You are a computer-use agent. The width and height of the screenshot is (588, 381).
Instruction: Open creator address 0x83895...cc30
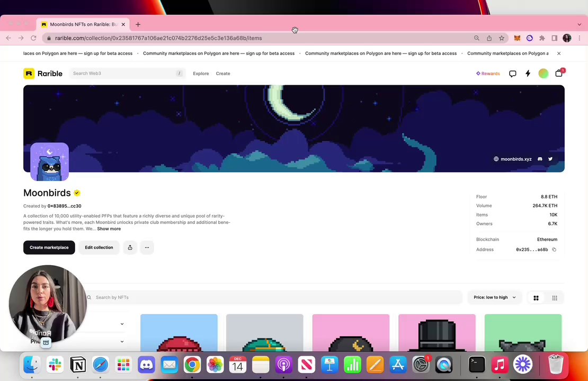click(x=64, y=206)
